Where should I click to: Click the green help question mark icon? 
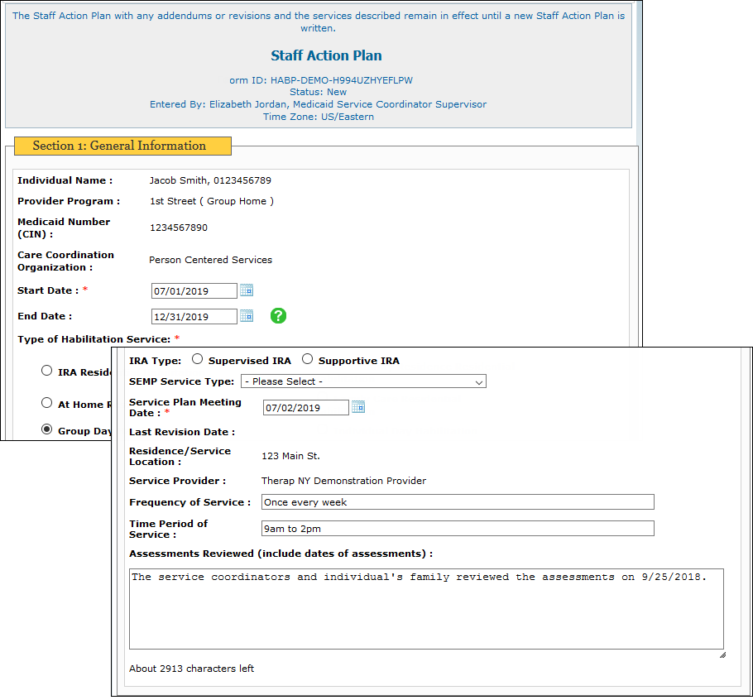pyautogui.click(x=278, y=315)
